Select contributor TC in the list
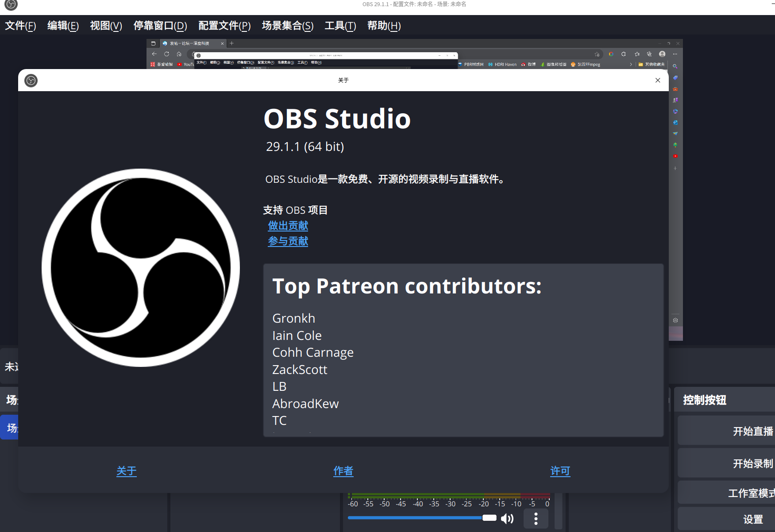Screen dimensions: 775x532 [x=279, y=420]
